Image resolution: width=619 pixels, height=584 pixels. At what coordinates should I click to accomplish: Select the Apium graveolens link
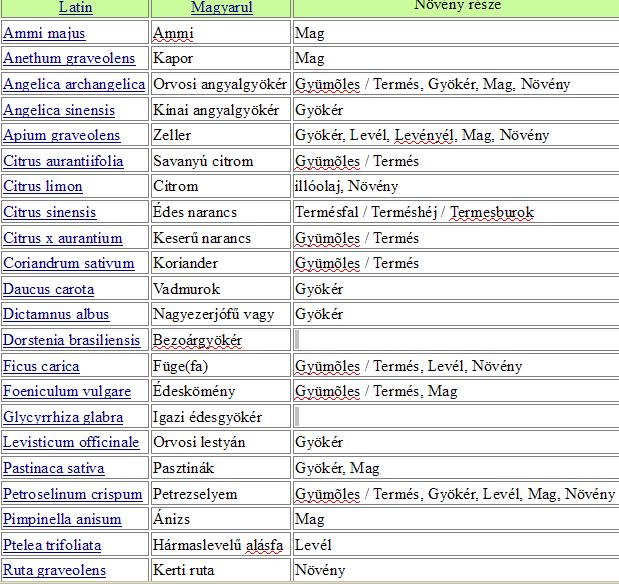point(61,135)
